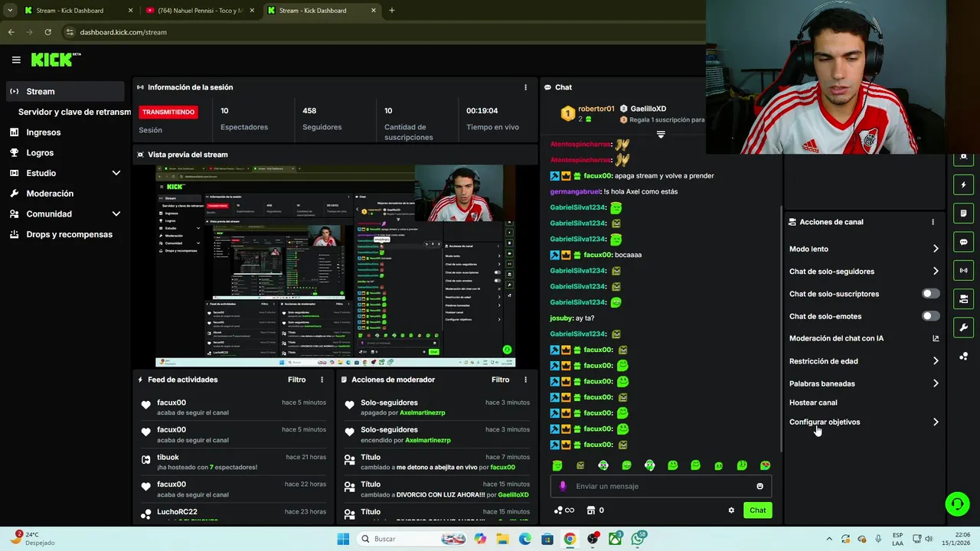
Task: Open options menu of Feed de actividades
Action: click(322, 380)
